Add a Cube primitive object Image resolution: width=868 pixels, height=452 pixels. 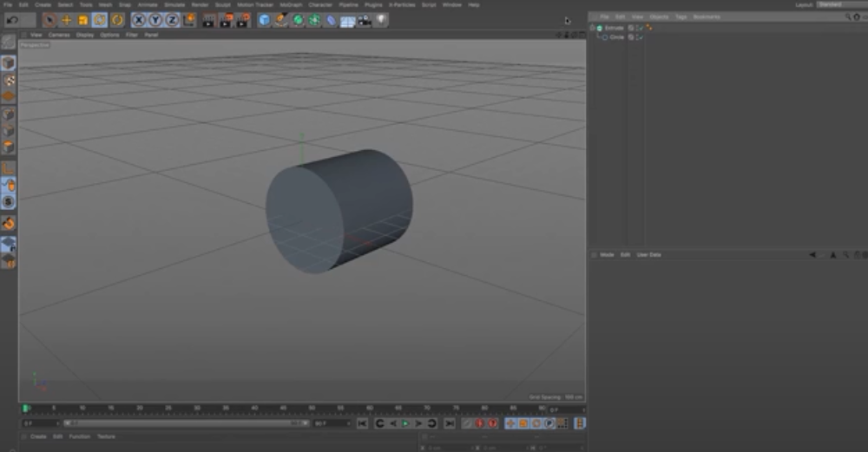265,21
